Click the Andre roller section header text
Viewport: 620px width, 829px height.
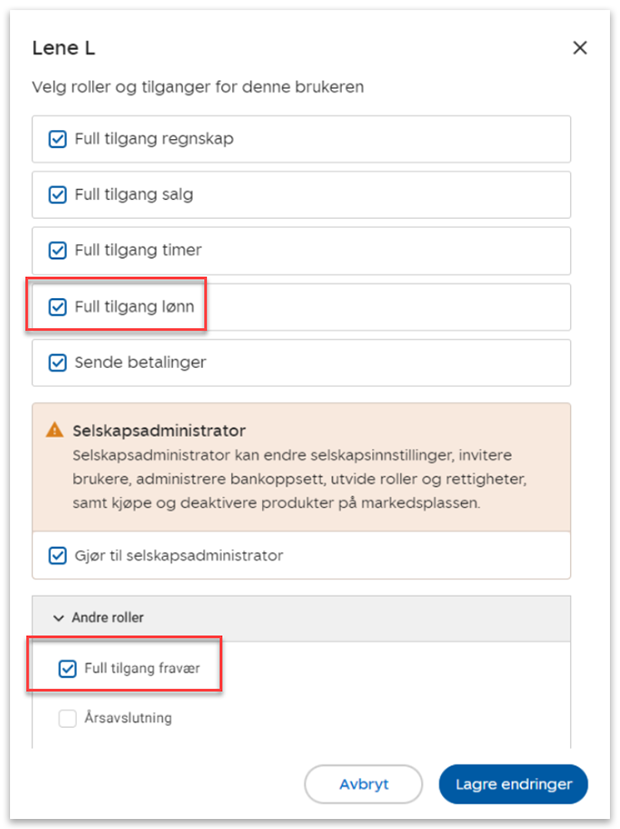click(108, 618)
